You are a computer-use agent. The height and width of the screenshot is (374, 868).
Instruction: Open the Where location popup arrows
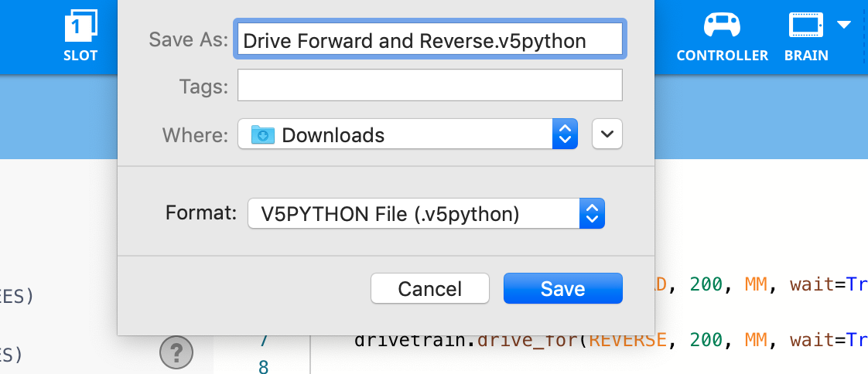point(565,134)
